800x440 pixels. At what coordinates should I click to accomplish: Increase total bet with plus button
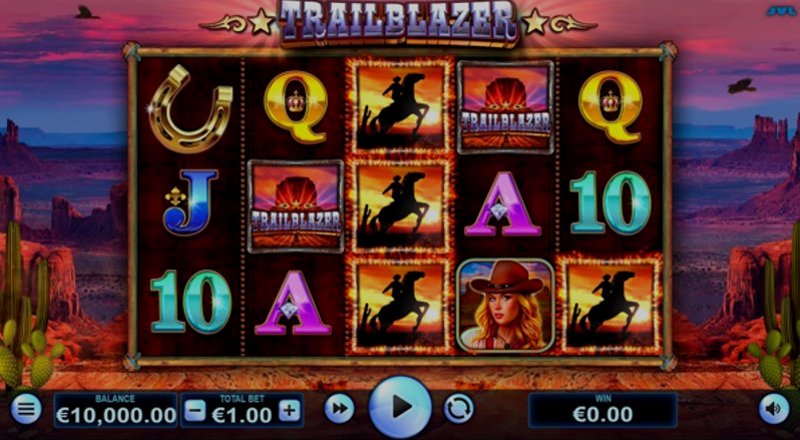click(289, 410)
